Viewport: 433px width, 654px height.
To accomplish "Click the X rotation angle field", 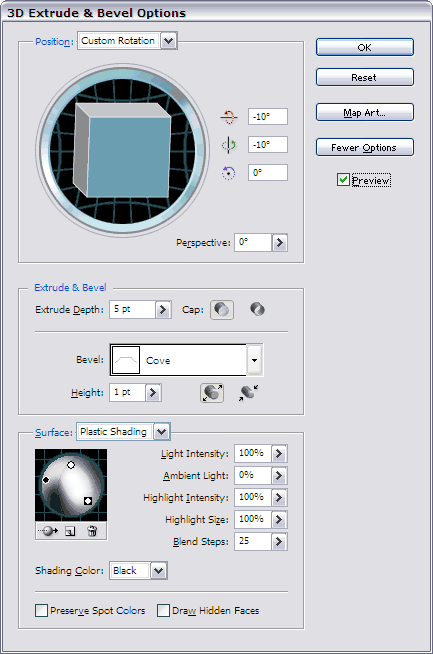I will (x=268, y=116).
